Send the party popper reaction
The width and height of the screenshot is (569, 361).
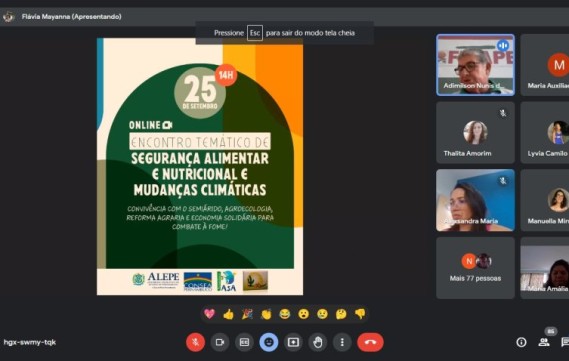[247, 314]
